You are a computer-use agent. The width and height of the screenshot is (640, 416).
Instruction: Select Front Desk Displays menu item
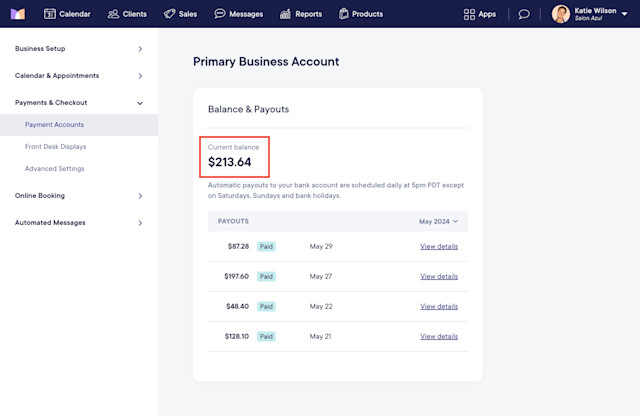tap(62, 147)
